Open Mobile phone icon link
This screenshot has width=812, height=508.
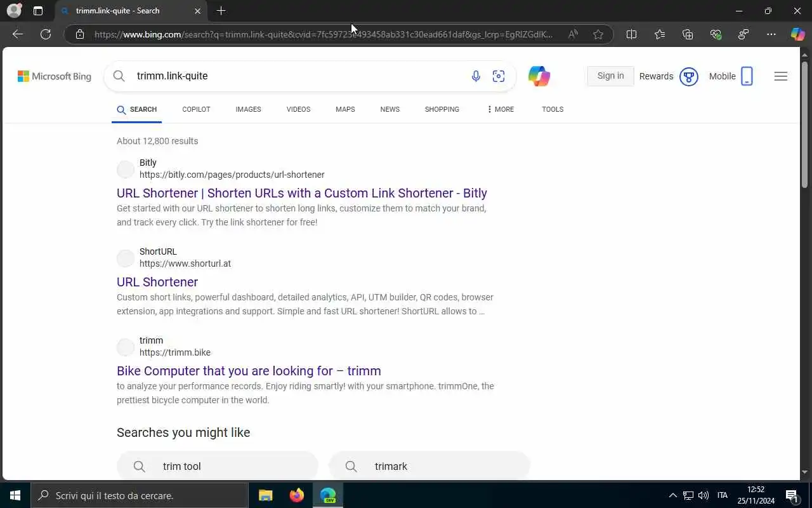coord(747,76)
